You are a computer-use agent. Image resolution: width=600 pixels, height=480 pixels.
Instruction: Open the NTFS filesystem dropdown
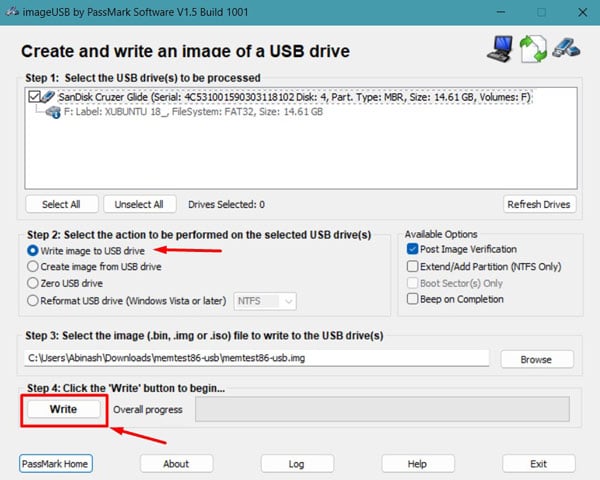pos(265,301)
